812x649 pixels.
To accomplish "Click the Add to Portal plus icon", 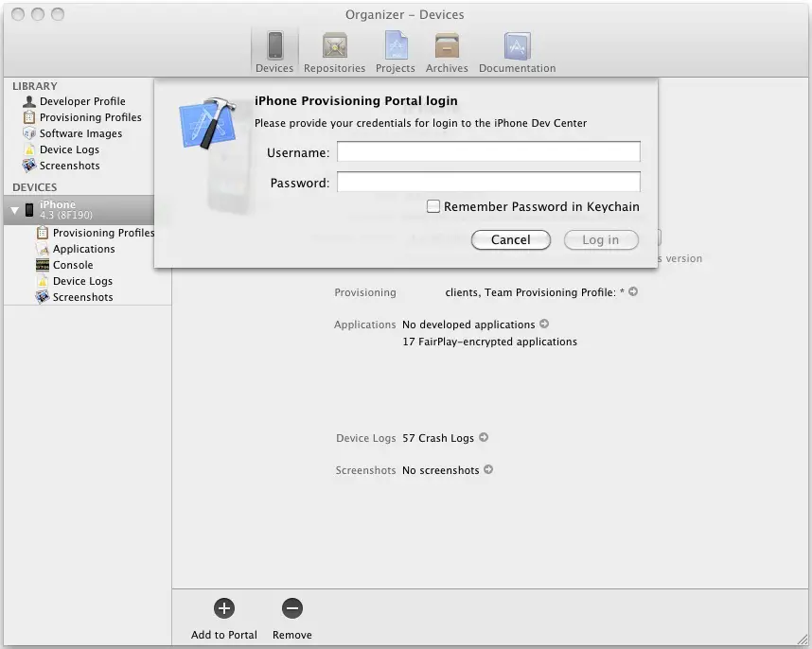I will pyautogui.click(x=223, y=608).
